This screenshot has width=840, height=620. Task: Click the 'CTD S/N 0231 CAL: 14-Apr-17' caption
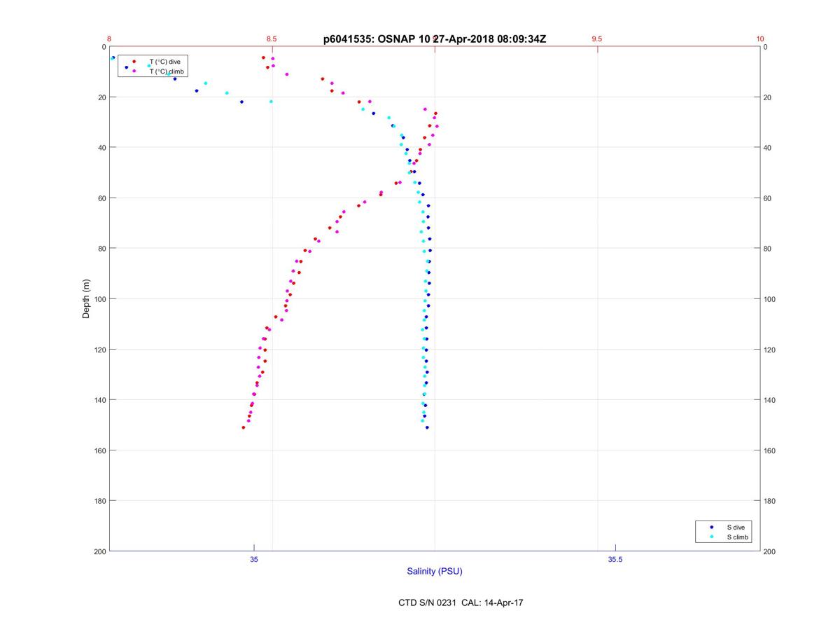pyautogui.click(x=461, y=602)
